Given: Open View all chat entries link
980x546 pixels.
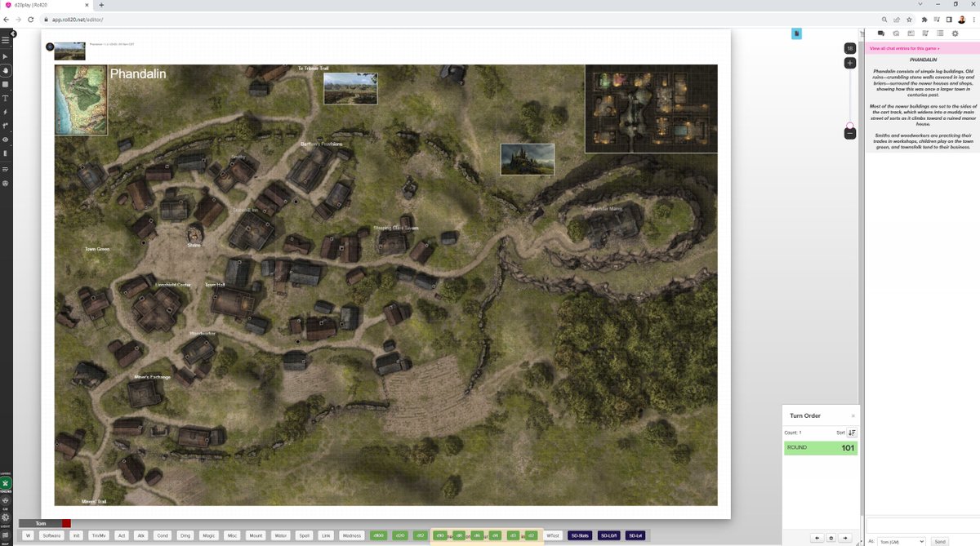Looking at the screenshot, I should (x=904, y=48).
